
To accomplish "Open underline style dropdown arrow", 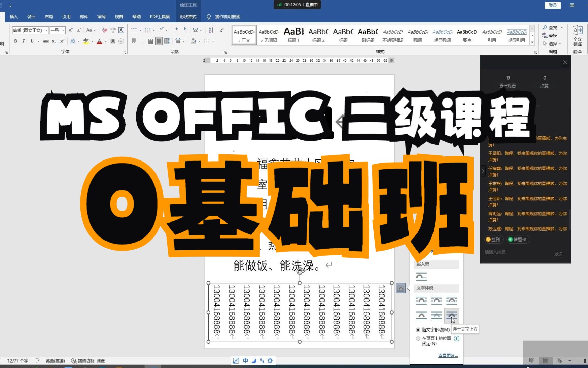I will [x=38, y=41].
